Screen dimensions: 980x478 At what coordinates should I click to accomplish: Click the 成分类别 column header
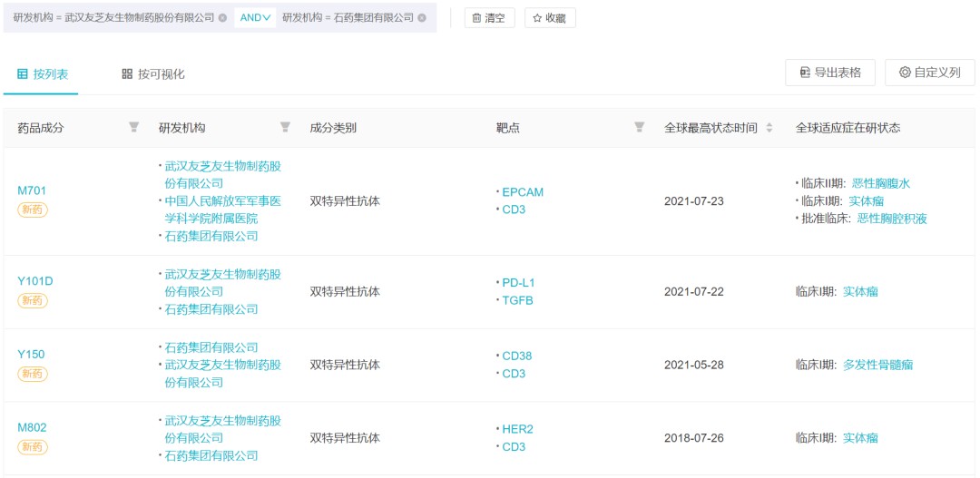click(333, 128)
